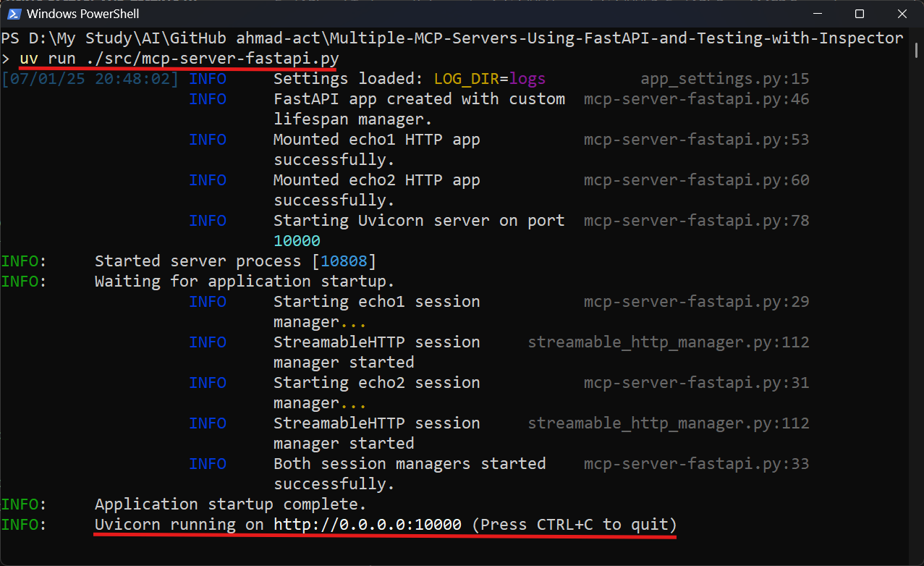Click the Waiting for application startup line
The image size is (924, 566).
click(x=245, y=281)
